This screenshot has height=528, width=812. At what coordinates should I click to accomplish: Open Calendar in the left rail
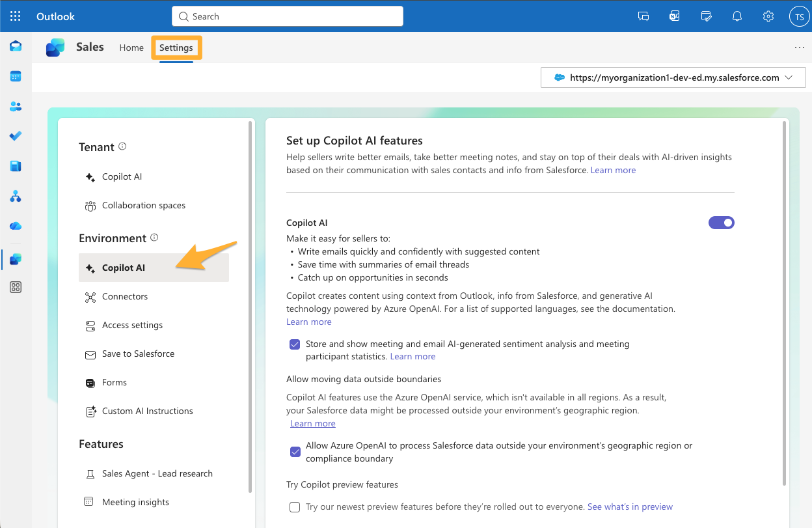click(16, 76)
